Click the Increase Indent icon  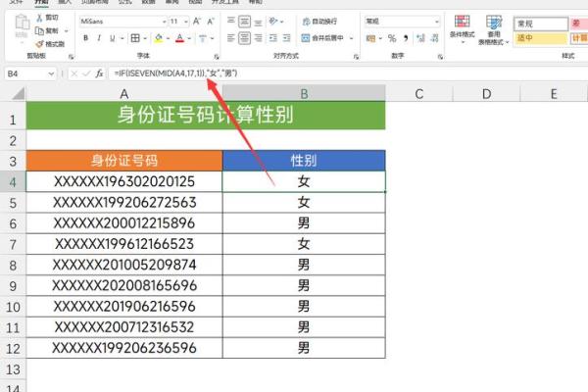(x=286, y=38)
